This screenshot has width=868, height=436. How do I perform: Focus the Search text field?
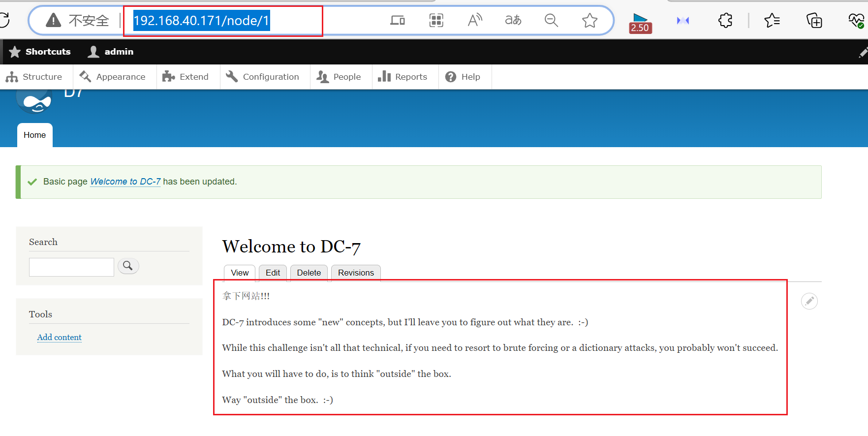click(x=71, y=267)
